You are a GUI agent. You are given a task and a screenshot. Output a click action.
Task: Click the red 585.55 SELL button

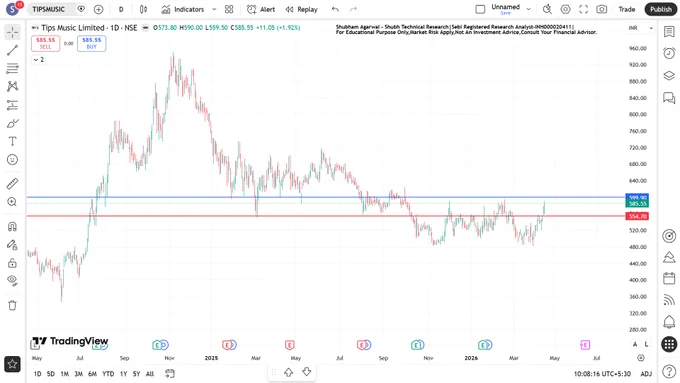point(46,43)
